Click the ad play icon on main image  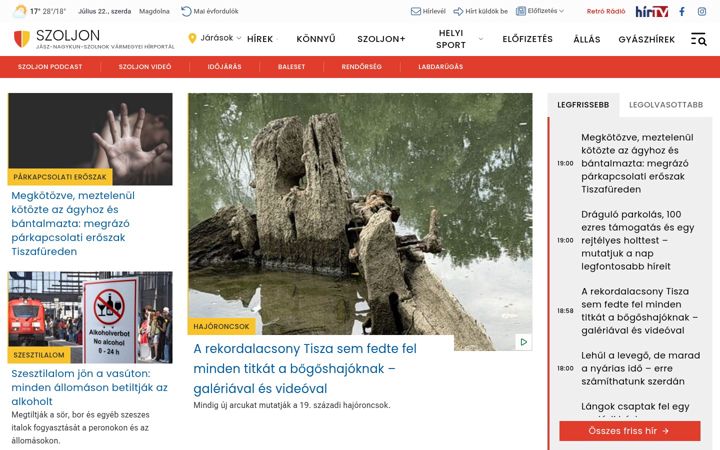[x=523, y=342]
